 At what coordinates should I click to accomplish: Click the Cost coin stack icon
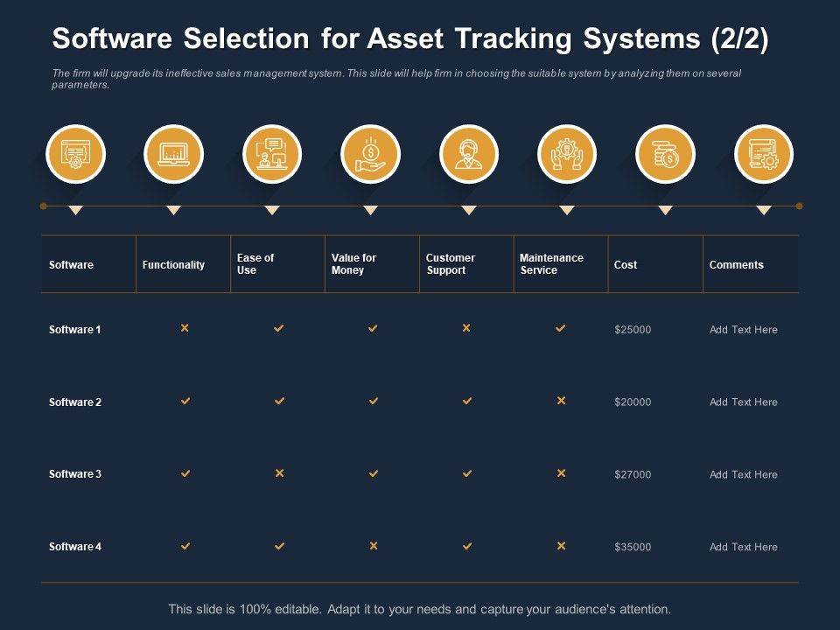coord(665,154)
